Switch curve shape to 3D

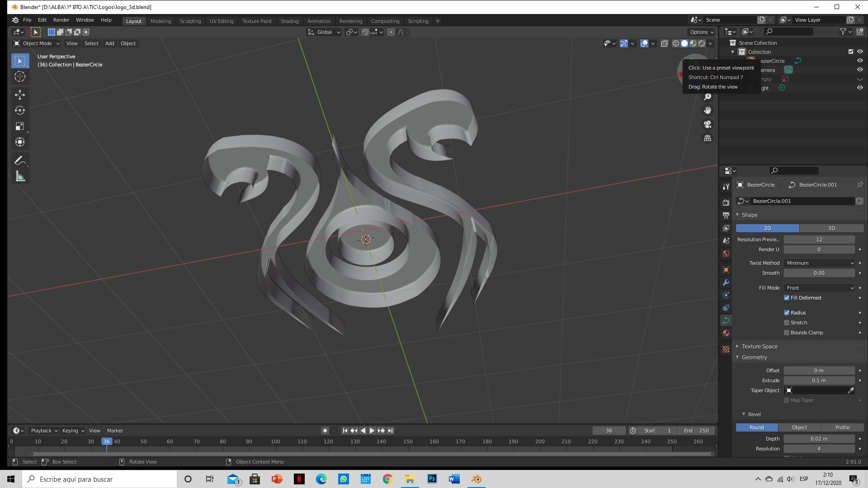[x=831, y=228]
